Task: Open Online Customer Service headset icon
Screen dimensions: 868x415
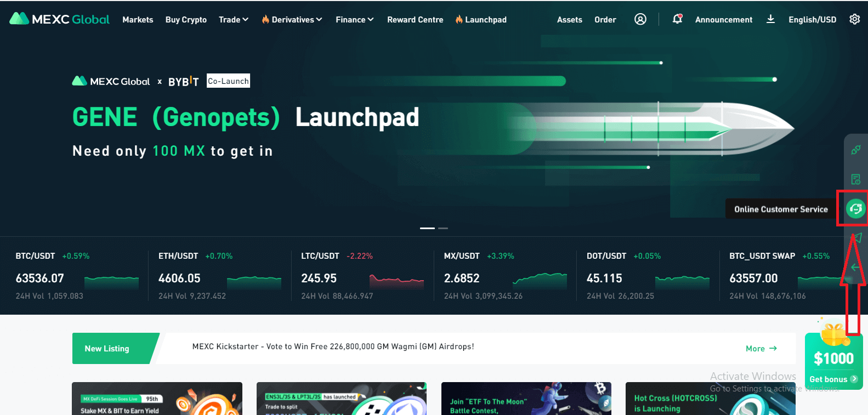Action: click(x=855, y=208)
